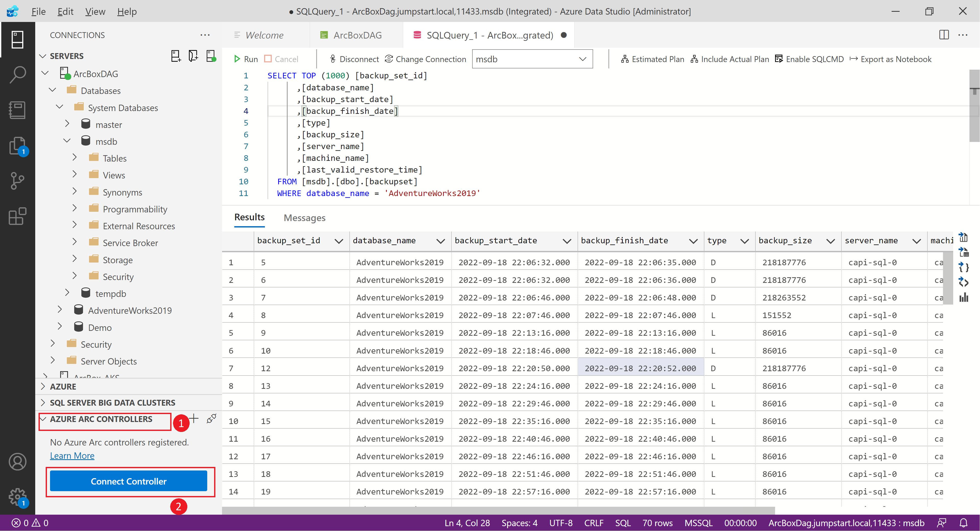Click the Save As Excel results icon
Screen dimensions: 980x531
[x=963, y=252]
